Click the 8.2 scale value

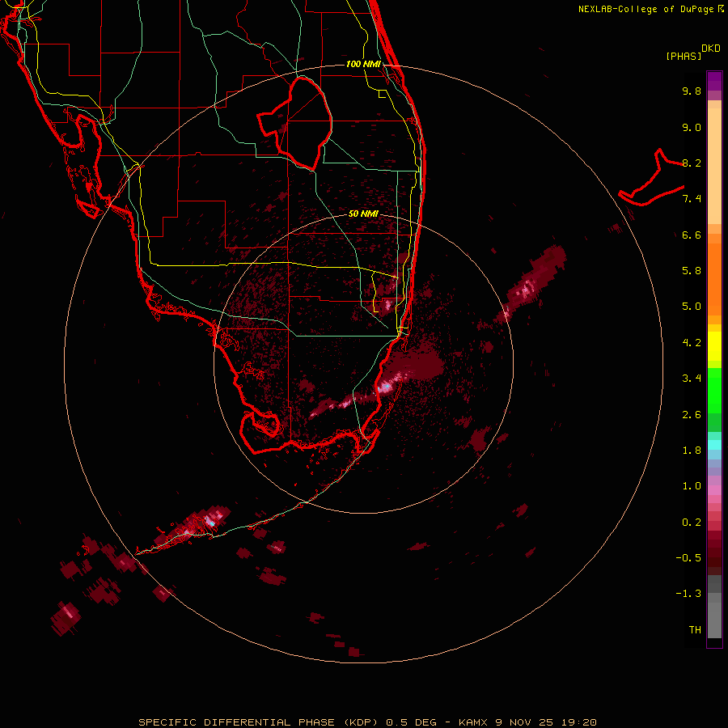[x=692, y=163]
